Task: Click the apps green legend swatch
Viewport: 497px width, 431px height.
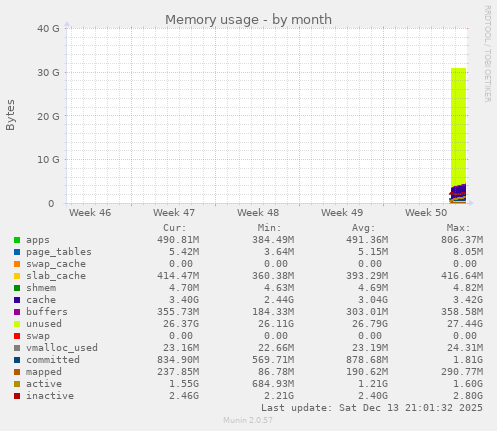Action: coord(17,240)
